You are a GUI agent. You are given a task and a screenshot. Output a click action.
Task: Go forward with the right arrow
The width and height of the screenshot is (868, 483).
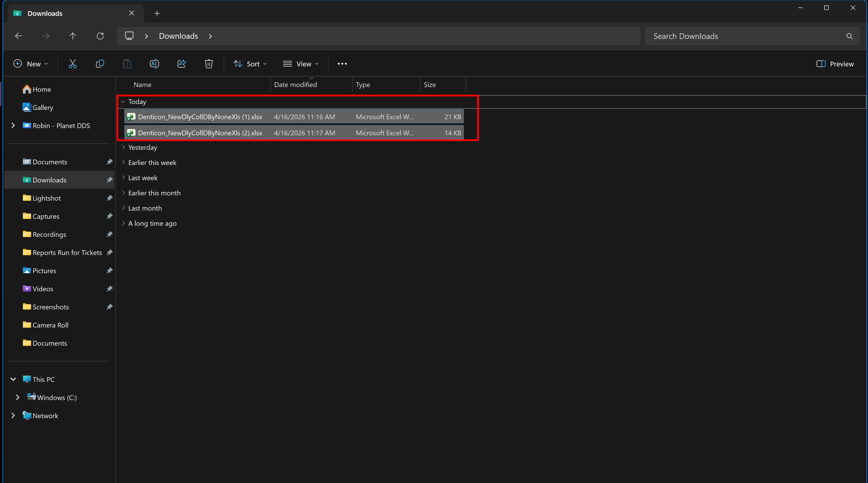pyautogui.click(x=46, y=36)
